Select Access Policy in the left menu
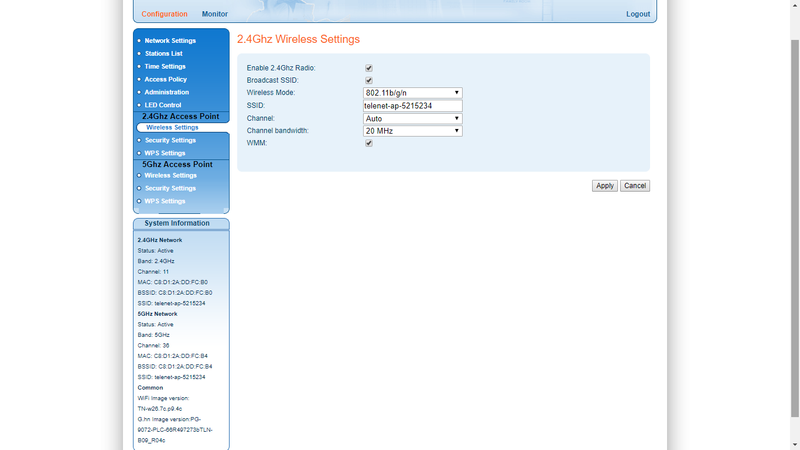This screenshot has height=450, width=800. [165, 79]
